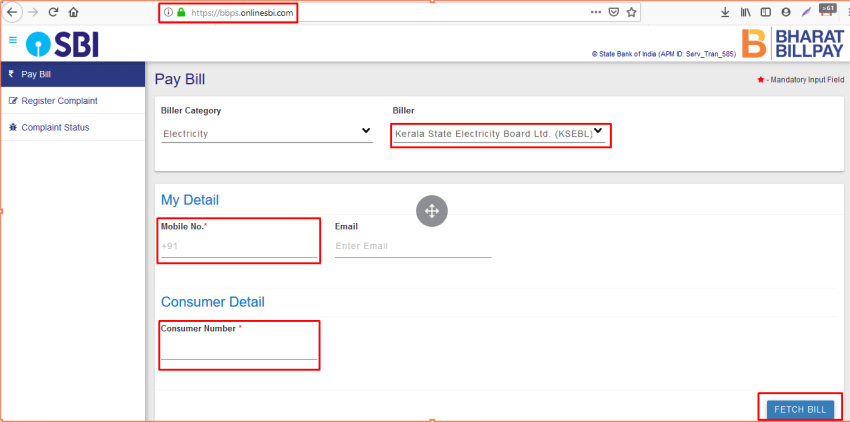Open the browser library icon
The width and height of the screenshot is (850, 422).
point(745,12)
